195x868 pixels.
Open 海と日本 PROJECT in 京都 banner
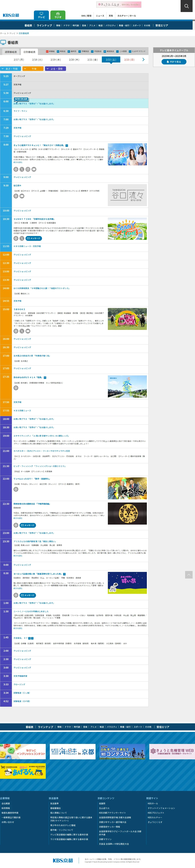tap(73, 752)
